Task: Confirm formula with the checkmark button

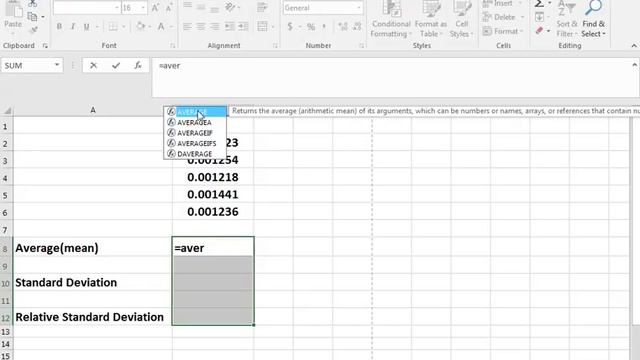Action: click(116, 65)
